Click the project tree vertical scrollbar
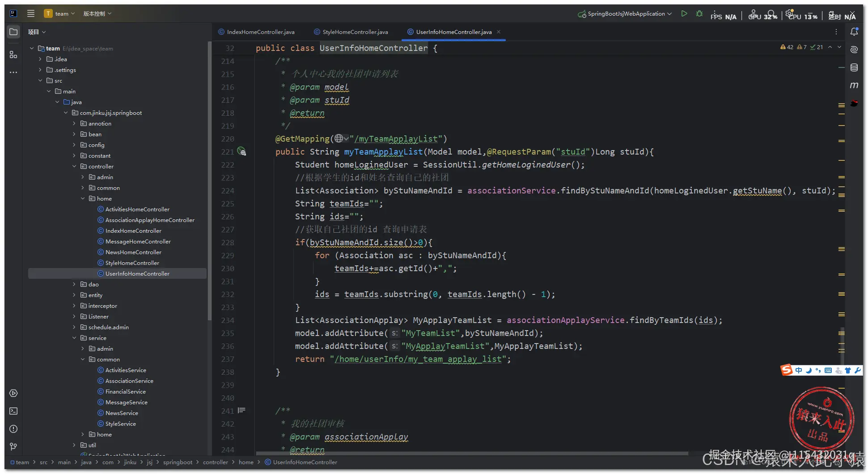The width and height of the screenshot is (868, 474). (x=209, y=181)
